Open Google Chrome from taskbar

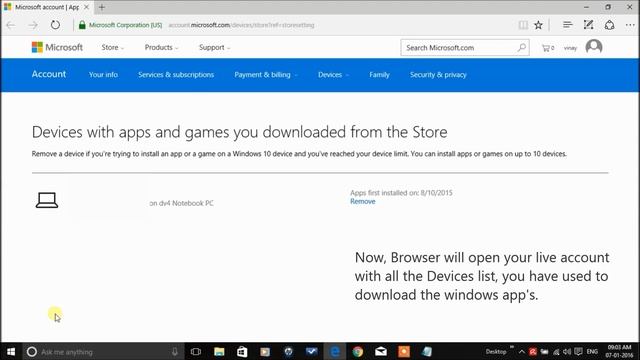pyautogui.click(x=358, y=352)
